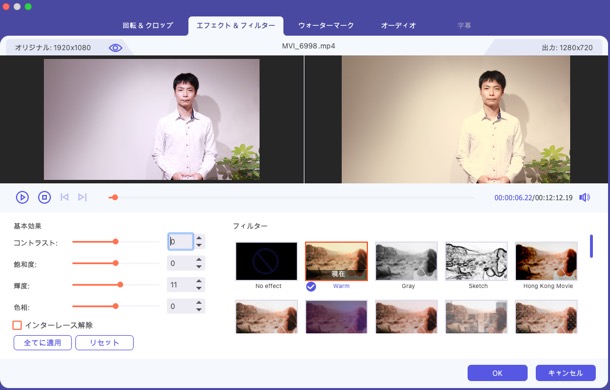Apply the Hong Kong Movie filter

click(x=547, y=261)
